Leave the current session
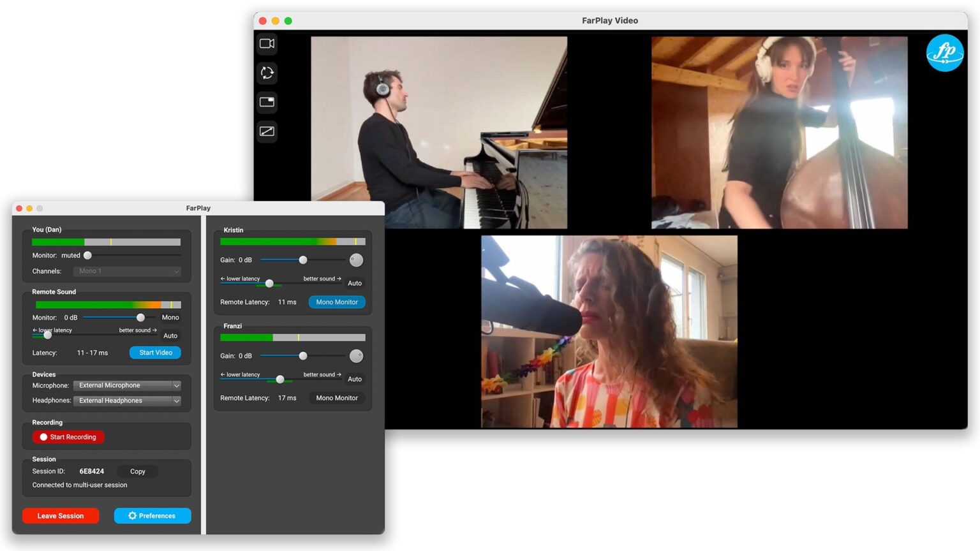Image resolution: width=980 pixels, height=551 pixels. pos(61,515)
